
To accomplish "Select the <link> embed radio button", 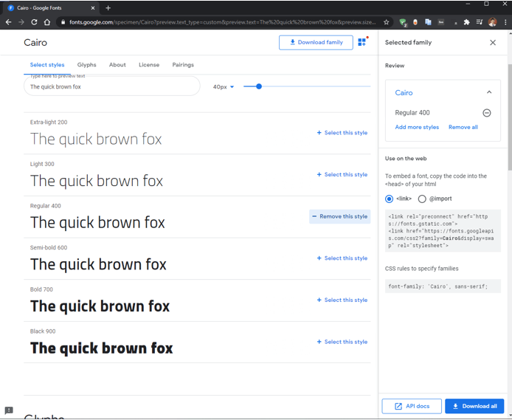I will point(389,199).
